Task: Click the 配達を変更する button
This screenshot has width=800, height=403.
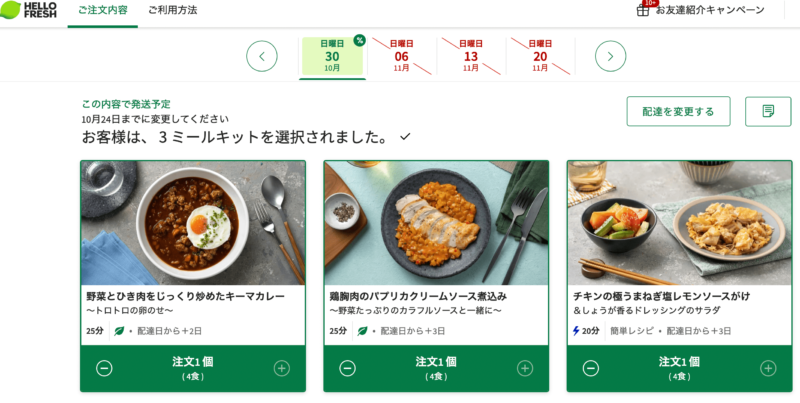Action: pyautogui.click(x=678, y=111)
